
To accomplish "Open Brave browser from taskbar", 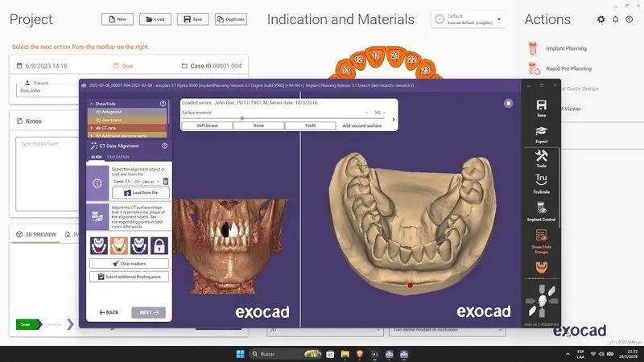I will (x=360, y=354).
